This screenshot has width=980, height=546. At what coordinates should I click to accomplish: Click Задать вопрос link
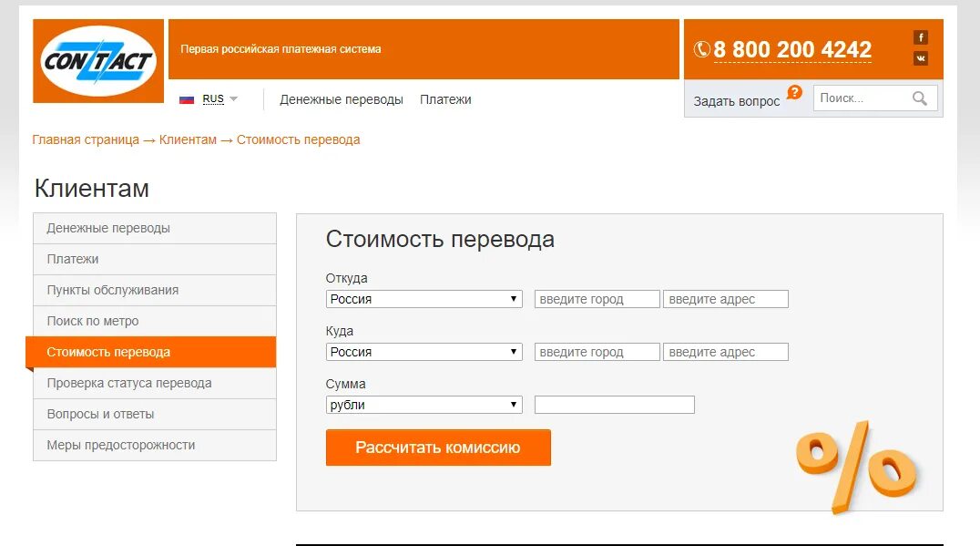coord(737,101)
